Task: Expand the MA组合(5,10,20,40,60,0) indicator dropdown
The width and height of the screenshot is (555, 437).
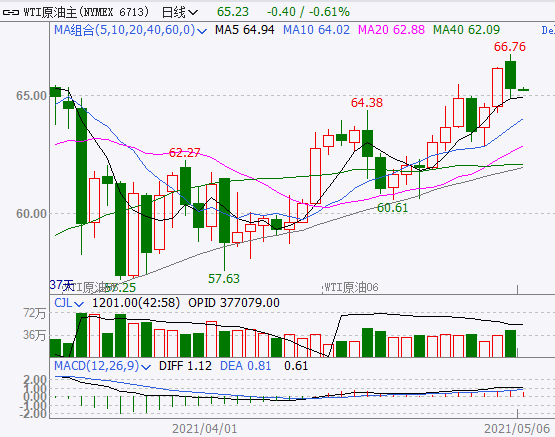Action: tap(130, 30)
